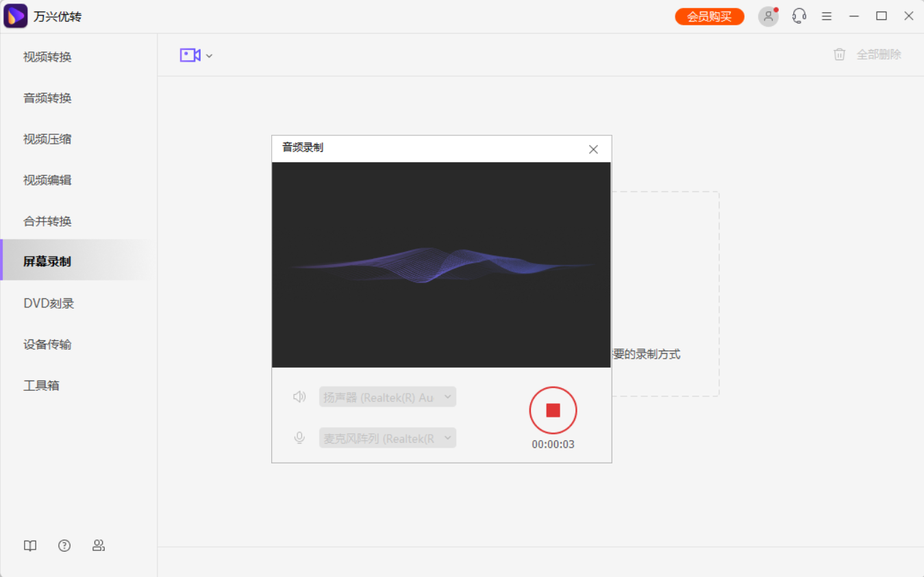
Task: Open the hamburger menu at top right
Action: [x=827, y=16]
